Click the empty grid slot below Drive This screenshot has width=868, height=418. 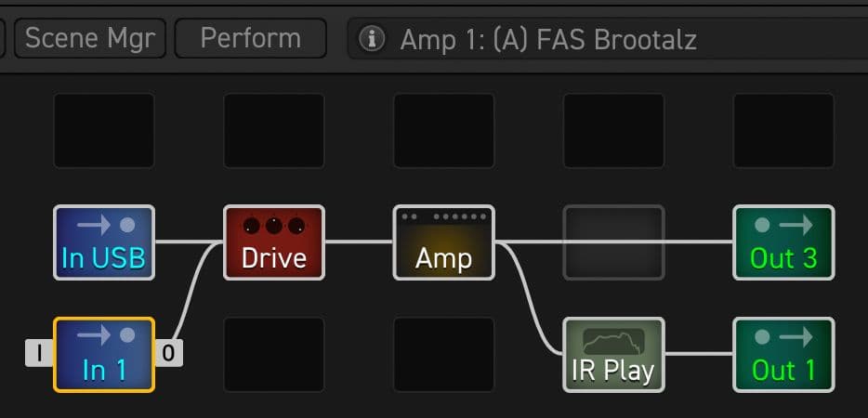[x=274, y=355]
